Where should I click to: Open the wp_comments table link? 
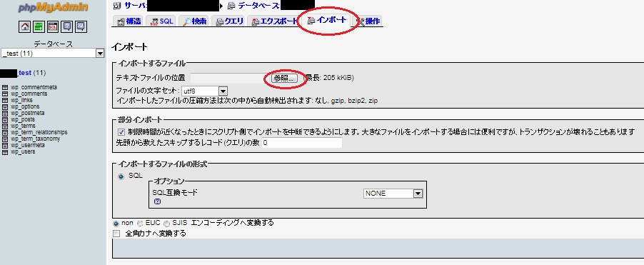(x=29, y=94)
